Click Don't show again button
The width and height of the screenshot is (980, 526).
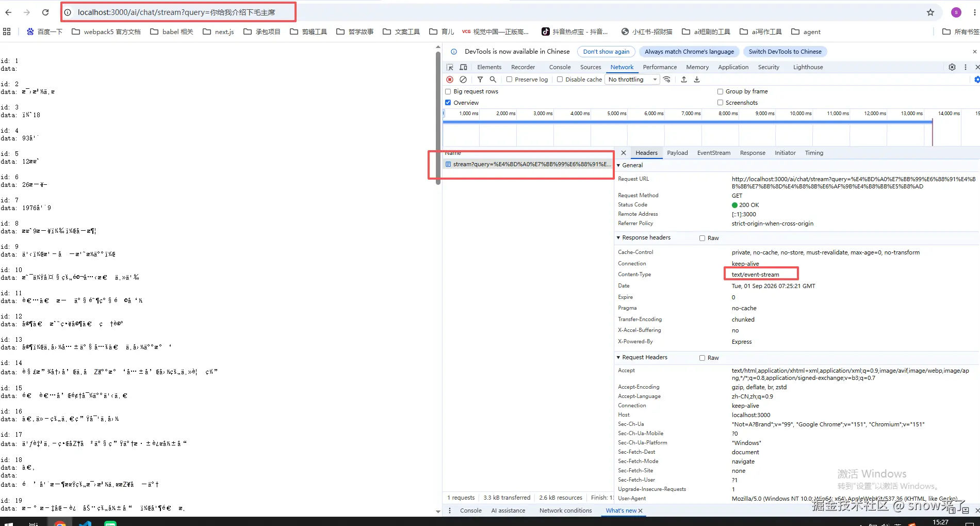pyautogui.click(x=606, y=52)
